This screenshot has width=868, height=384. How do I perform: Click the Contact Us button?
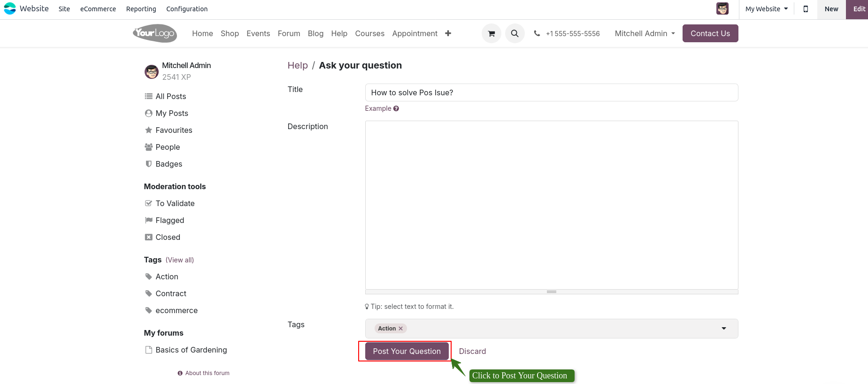[710, 33]
